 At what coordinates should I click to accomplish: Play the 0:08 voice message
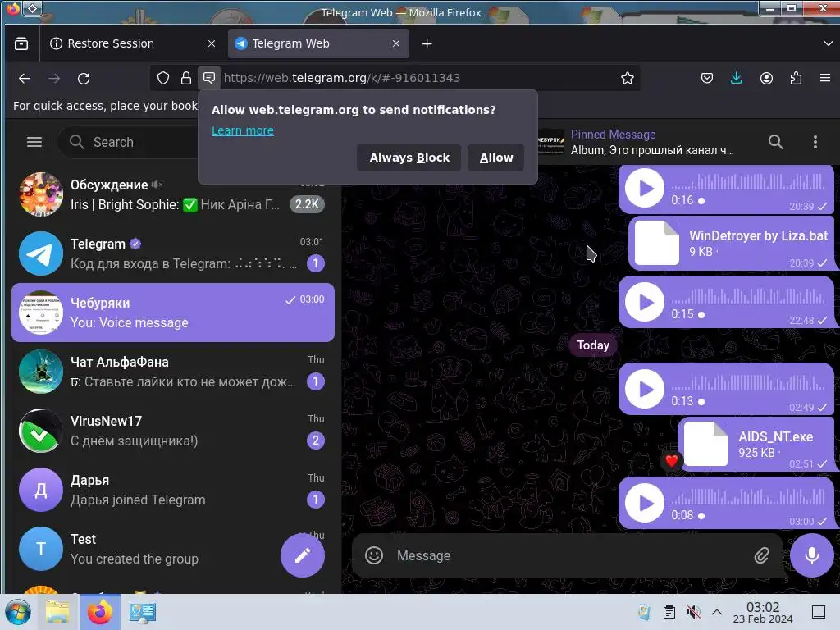645,503
